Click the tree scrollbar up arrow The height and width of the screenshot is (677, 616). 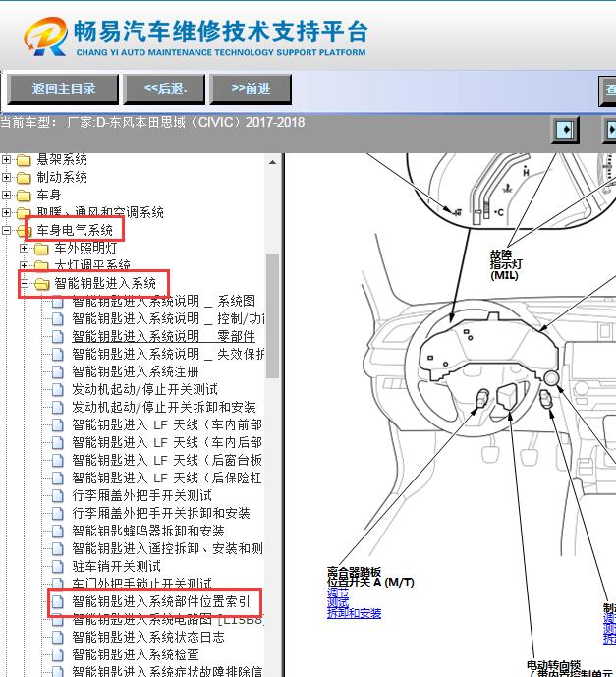point(272,162)
